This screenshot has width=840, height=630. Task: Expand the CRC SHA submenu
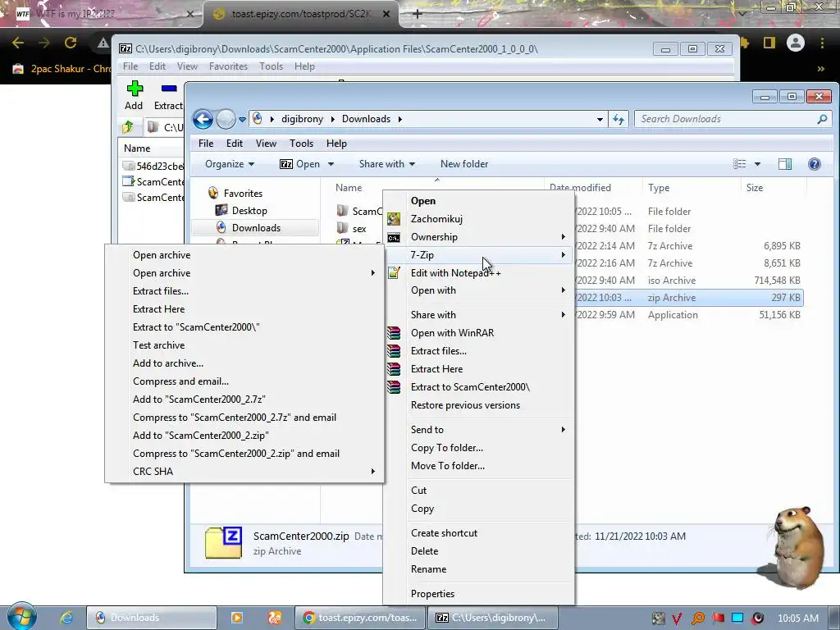pyautogui.click(x=373, y=472)
